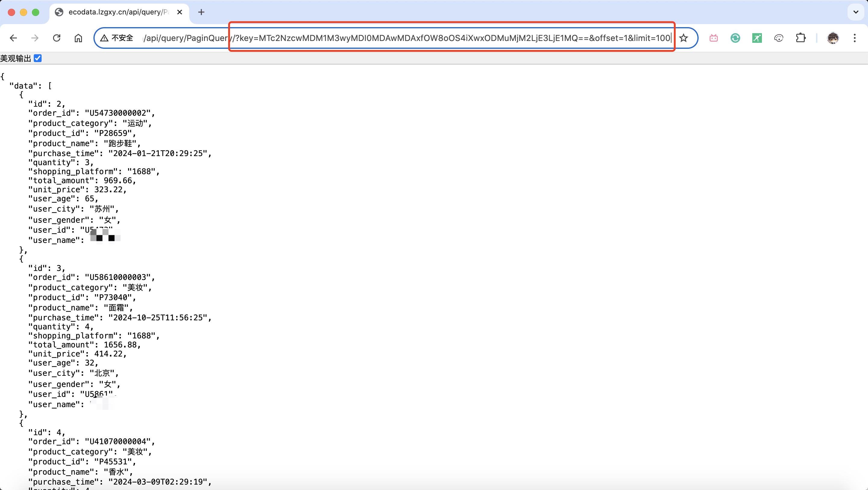
Task: Uncheck the 美观输出 checkbox
Action: click(38, 58)
